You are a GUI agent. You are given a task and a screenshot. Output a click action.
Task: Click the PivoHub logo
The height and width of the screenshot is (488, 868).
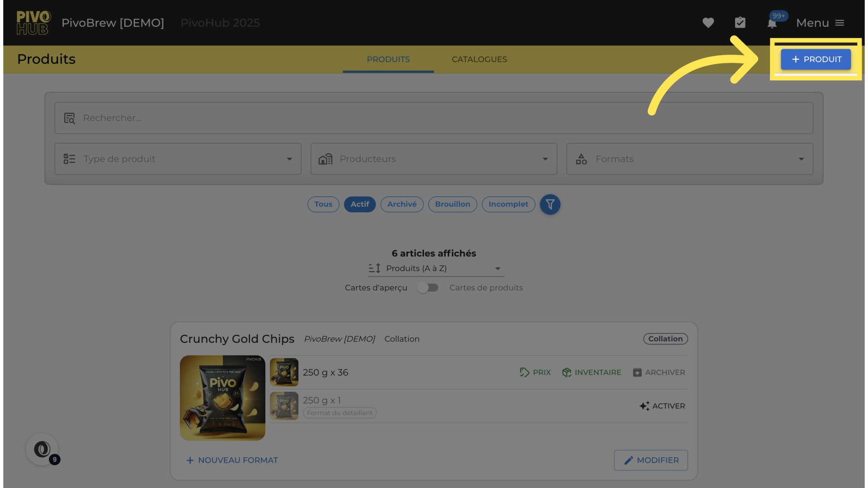click(x=33, y=23)
